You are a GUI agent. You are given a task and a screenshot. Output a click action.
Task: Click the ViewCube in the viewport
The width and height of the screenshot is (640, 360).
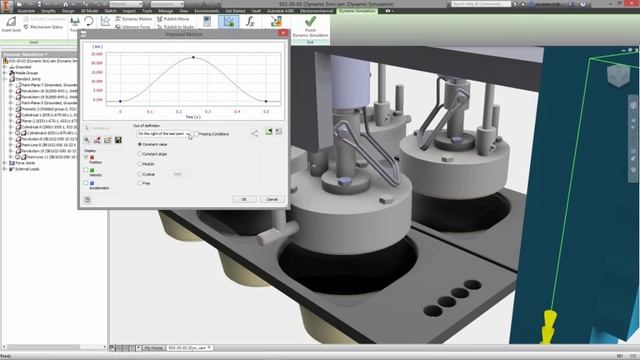pyautogui.click(x=618, y=76)
